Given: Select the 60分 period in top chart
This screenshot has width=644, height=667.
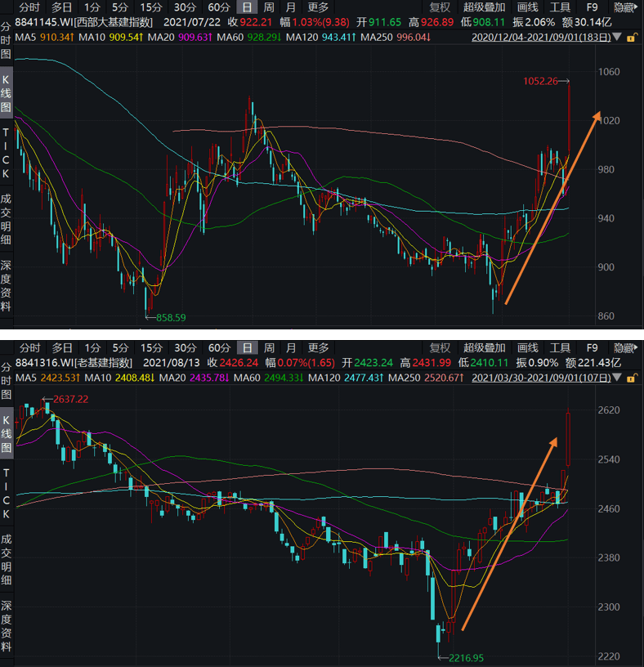Looking at the screenshot, I should click(219, 7).
